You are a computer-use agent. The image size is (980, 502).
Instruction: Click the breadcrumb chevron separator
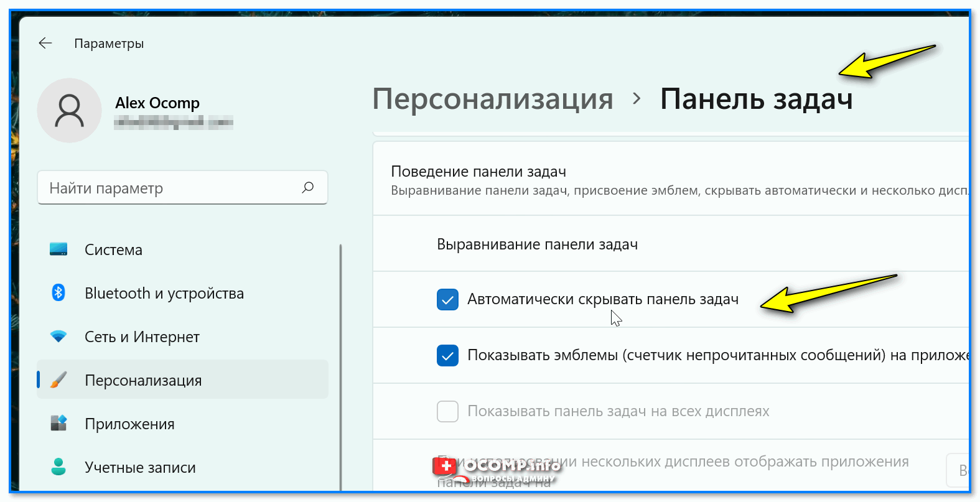[636, 98]
